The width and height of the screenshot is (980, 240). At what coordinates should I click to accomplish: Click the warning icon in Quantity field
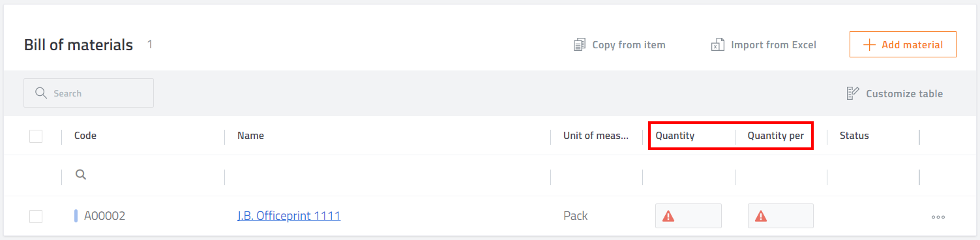coord(668,216)
